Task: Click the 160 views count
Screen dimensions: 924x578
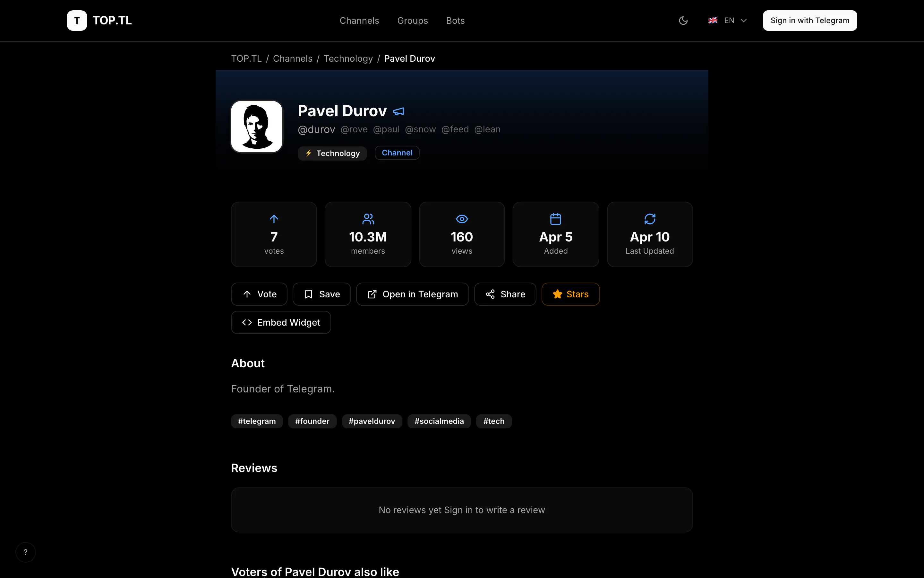Action: pyautogui.click(x=462, y=237)
